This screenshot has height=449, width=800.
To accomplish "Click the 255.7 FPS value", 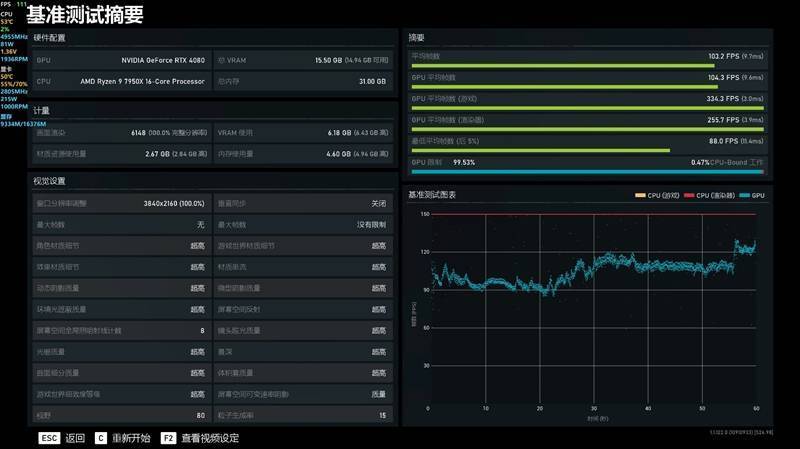I will tap(723, 120).
